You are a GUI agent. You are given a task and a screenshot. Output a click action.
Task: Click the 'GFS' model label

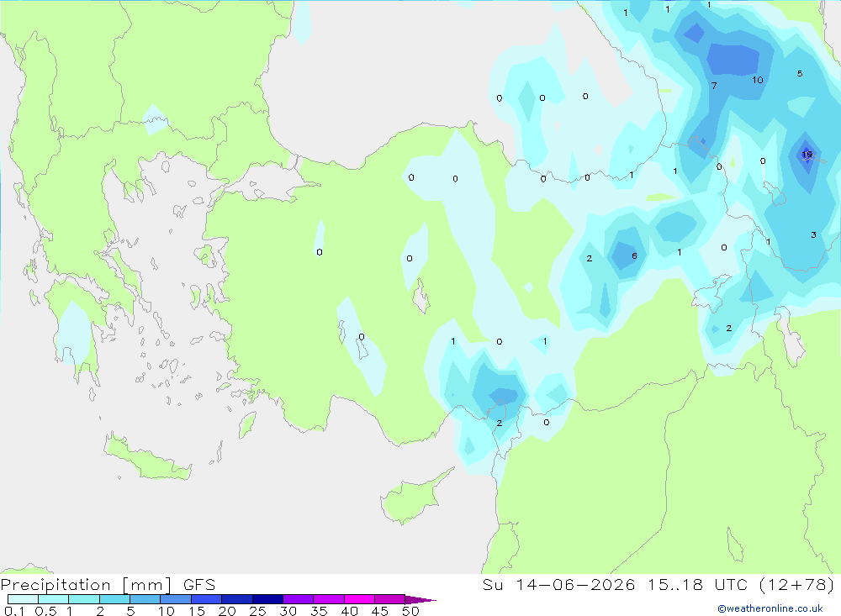click(x=199, y=584)
